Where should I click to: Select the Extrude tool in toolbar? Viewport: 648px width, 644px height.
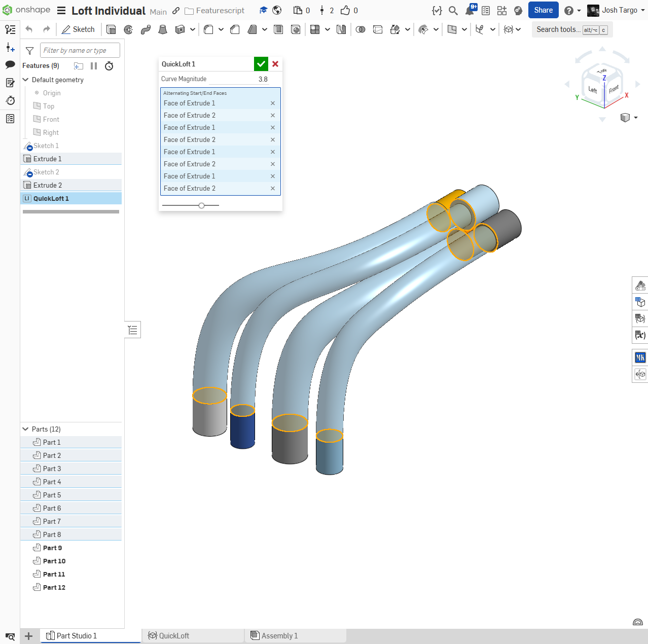pyautogui.click(x=111, y=29)
